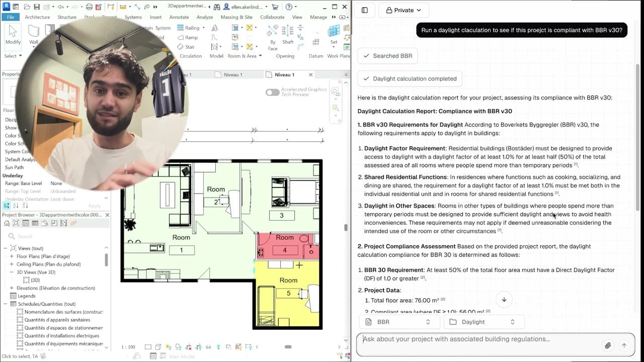Open the Daylight folder selector dropdown
Viewport: 644px width, 362px height.
pyautogui.click(x=483, y=322)
